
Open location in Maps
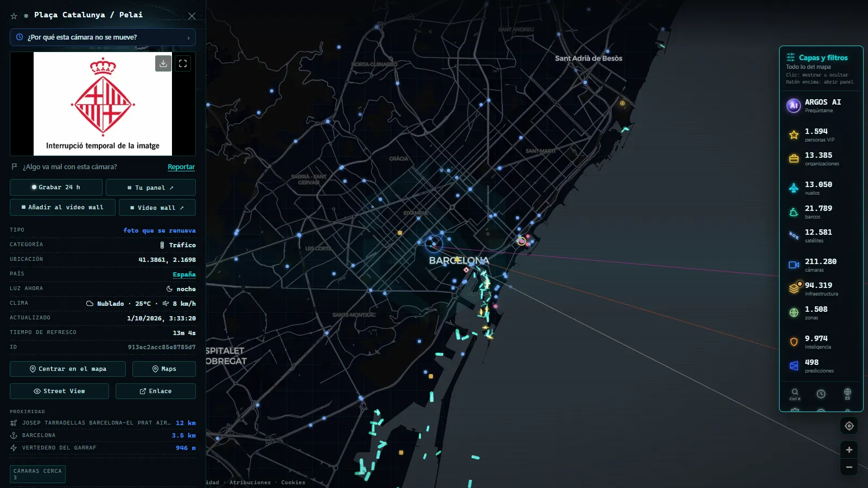(x=164, y=369)
